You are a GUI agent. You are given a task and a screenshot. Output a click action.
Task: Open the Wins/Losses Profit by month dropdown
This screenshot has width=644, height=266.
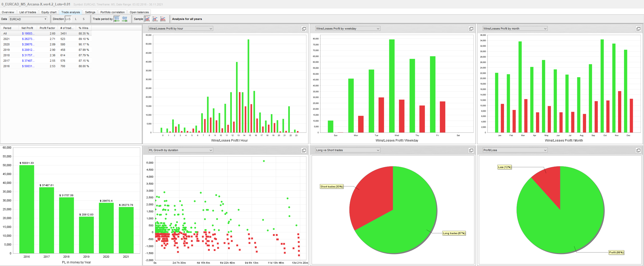point(515,29)
